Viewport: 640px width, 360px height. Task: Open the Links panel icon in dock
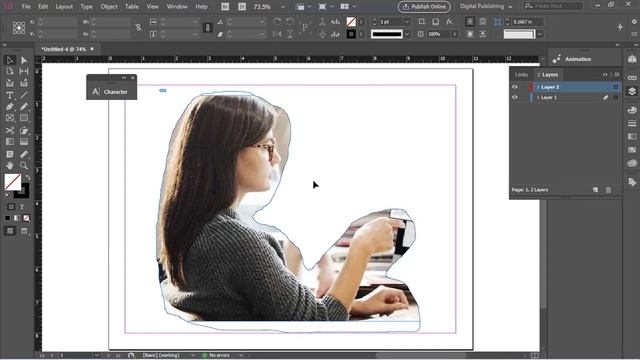tap(632, 78)
